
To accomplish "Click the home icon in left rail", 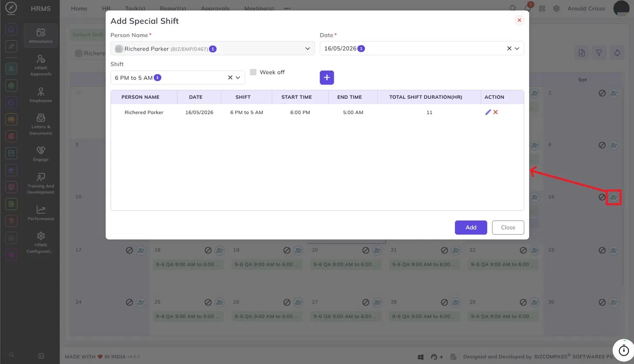I will [x=12, y=30].
